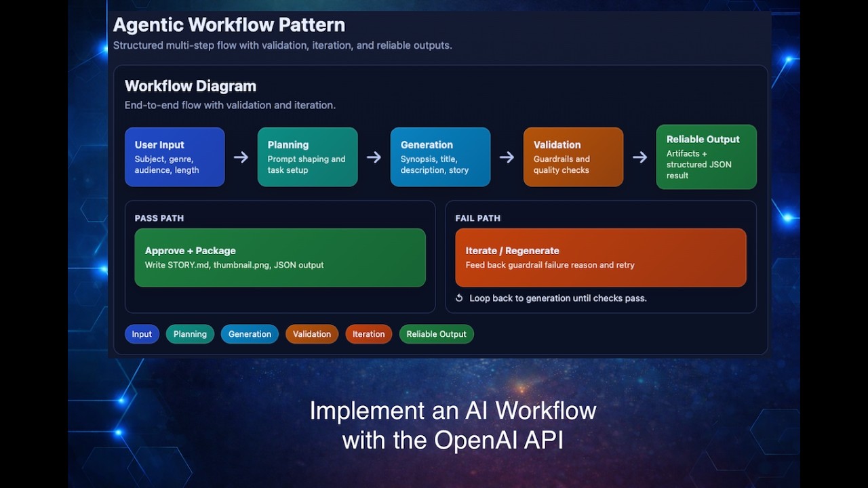This screenshot has height=488, width=868.
Task: Click 'Loop back to generation until checks pass.' text
Action: coord(558,298)
